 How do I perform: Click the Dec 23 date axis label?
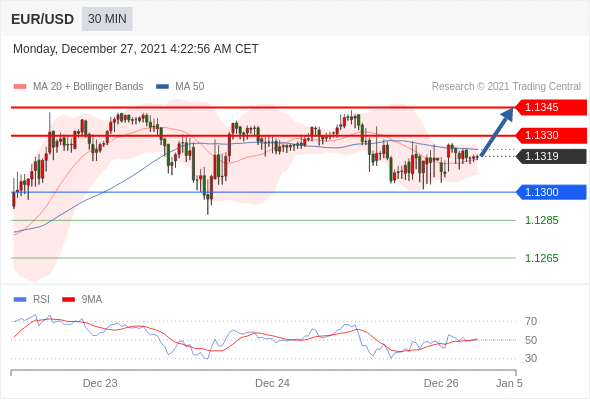pyautogui.click(x=100, y=383)
